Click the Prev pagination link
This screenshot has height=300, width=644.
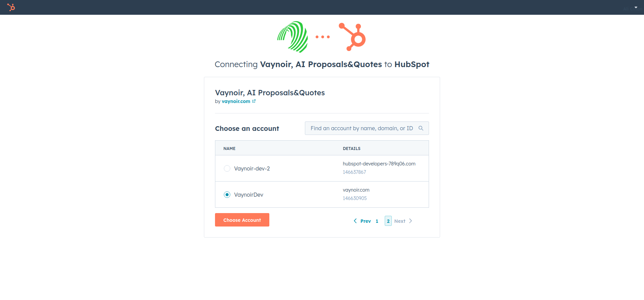pos(366,221)
